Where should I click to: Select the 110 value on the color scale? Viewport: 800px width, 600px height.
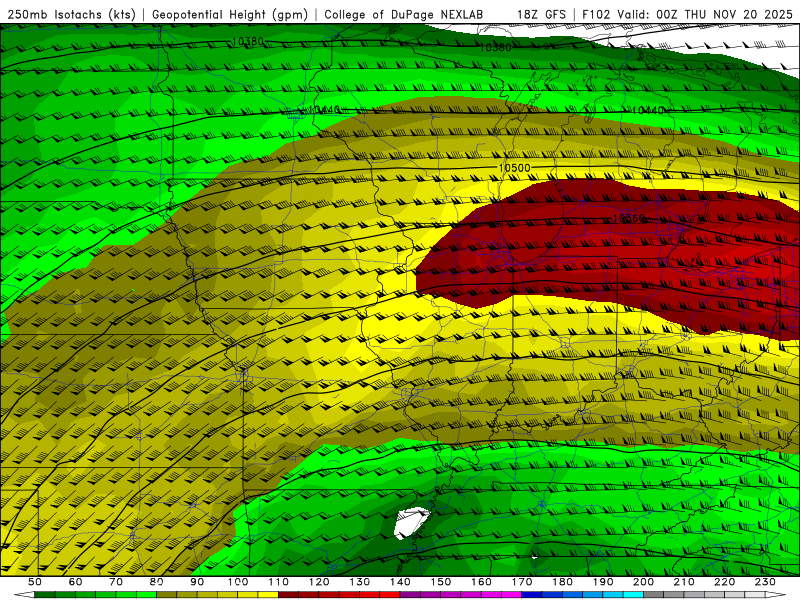click(x=278, y=582)
